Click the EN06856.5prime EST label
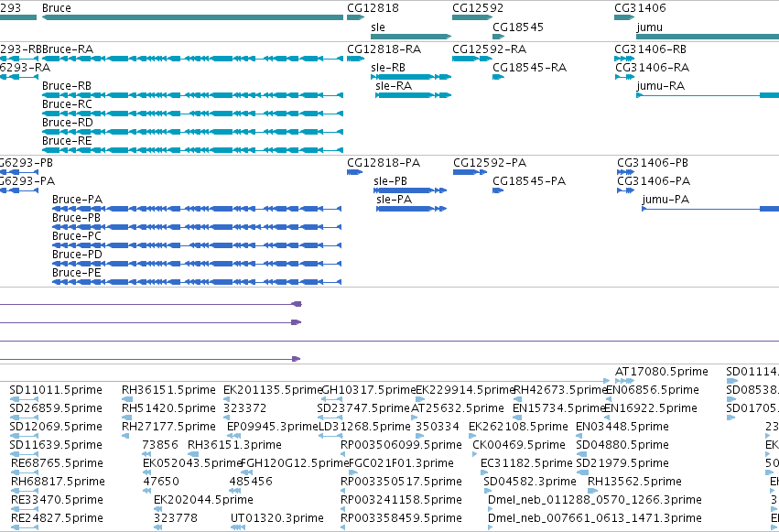Viewport: 779px width, 532px height. (653, 390)
